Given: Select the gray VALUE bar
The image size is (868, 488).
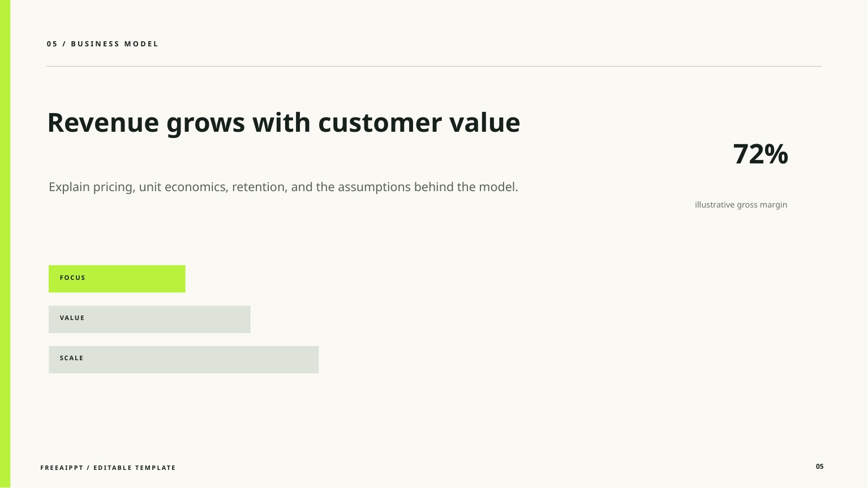Looking at the screenshot, I should point(149,319).
